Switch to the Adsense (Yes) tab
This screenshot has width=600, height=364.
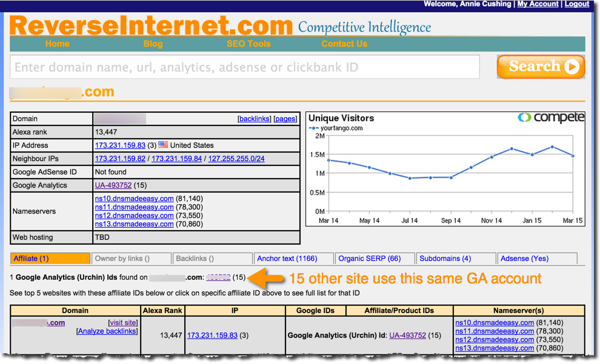click(537, 259)
